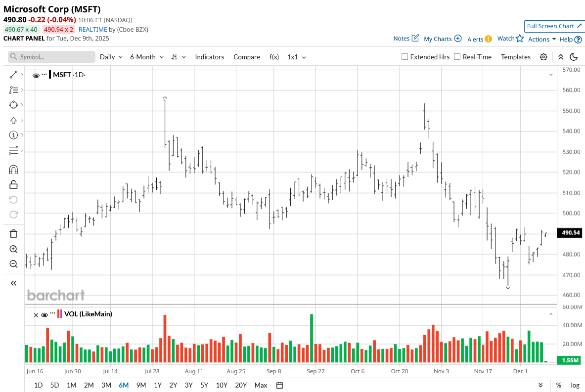Viewport: 585px width, 392px height.
Task: Click the Symbol search field
Action: coord(51,57)
